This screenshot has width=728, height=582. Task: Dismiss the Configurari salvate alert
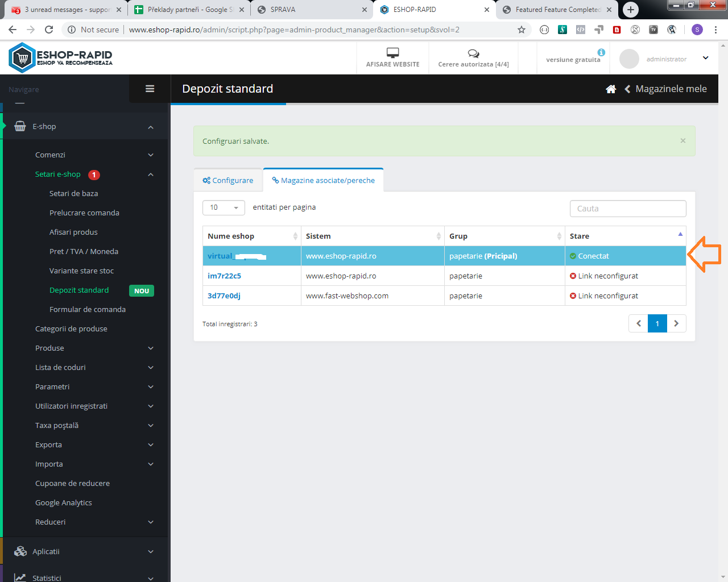[683, 140]
